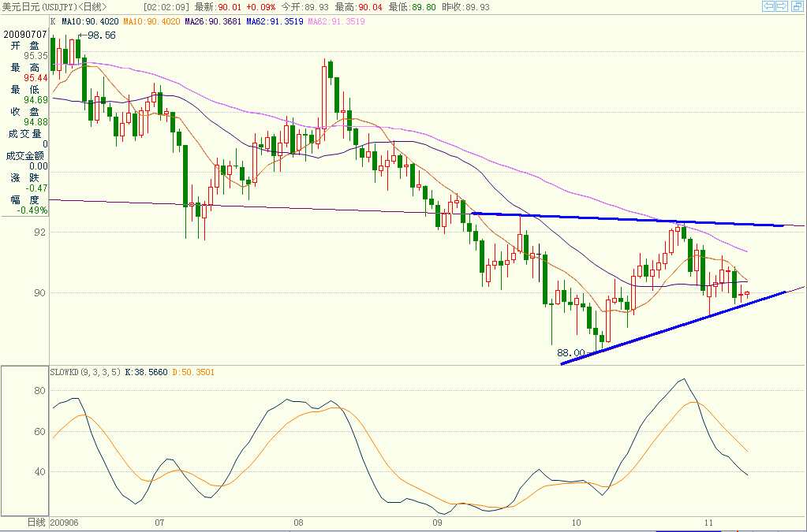
Task: Click the restore window layout icon
Action: (x=796, y=6)
